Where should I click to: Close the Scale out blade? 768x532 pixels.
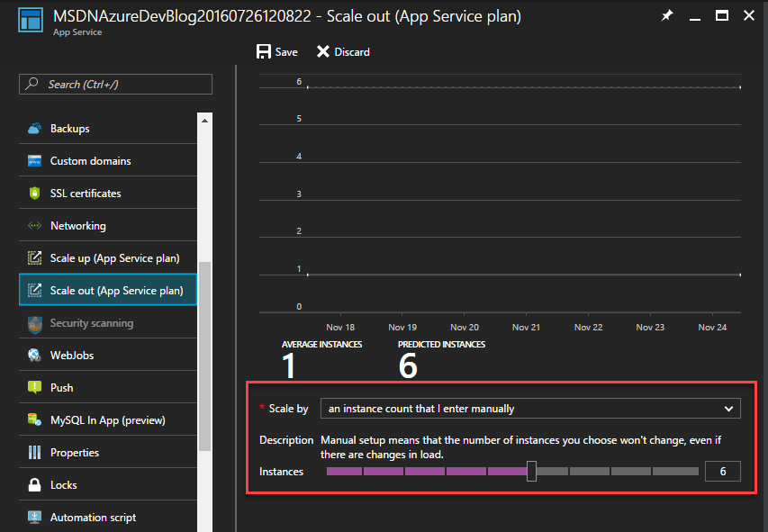(x=749, y=15)
